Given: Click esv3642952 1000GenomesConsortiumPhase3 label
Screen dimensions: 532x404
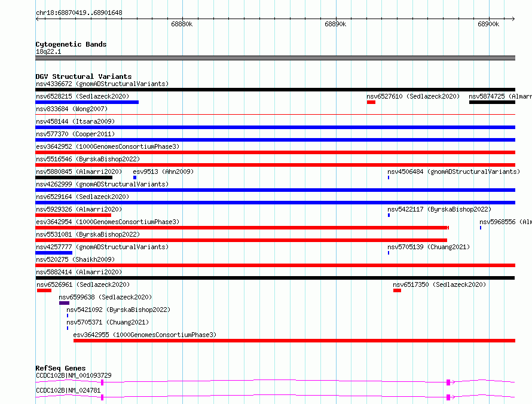Looking at the screenshot, I should click(108, 146).
